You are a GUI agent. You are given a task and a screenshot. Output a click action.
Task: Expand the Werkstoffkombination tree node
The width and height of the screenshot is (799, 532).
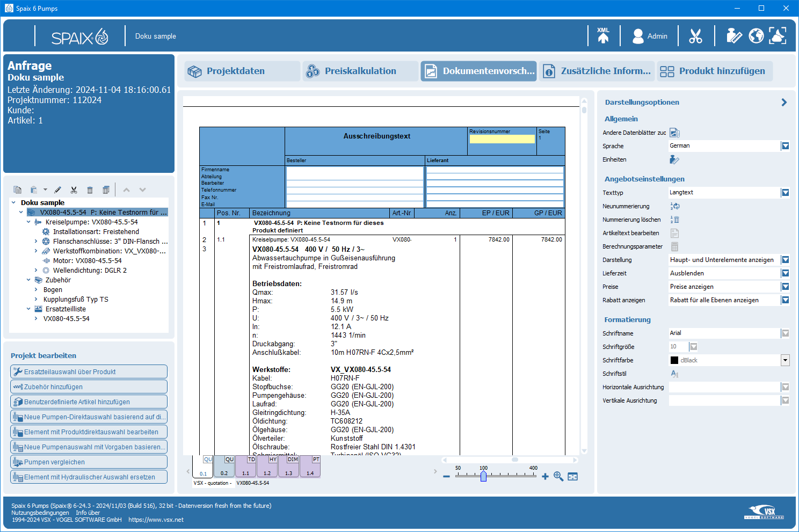pyautogui.click(x=36, y=251)
